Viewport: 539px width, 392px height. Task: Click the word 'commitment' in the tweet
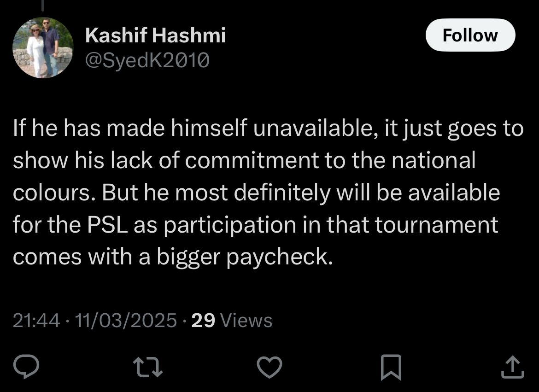coord(252,160)
